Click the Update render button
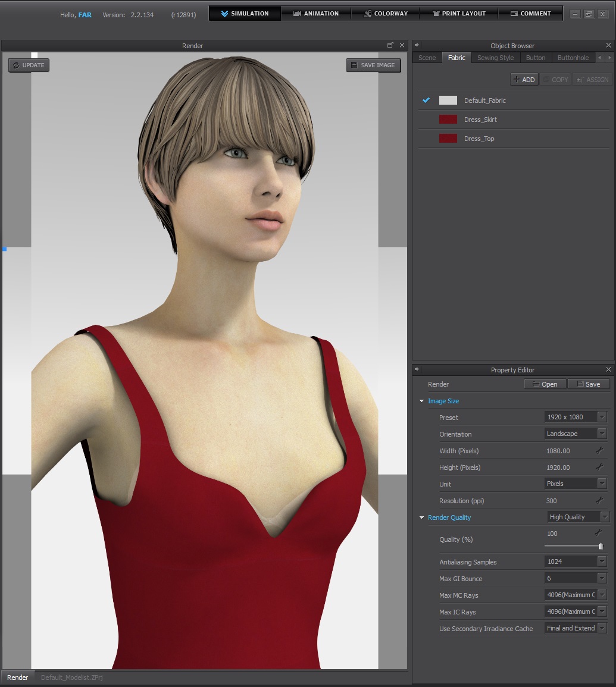 coord(29,65)
